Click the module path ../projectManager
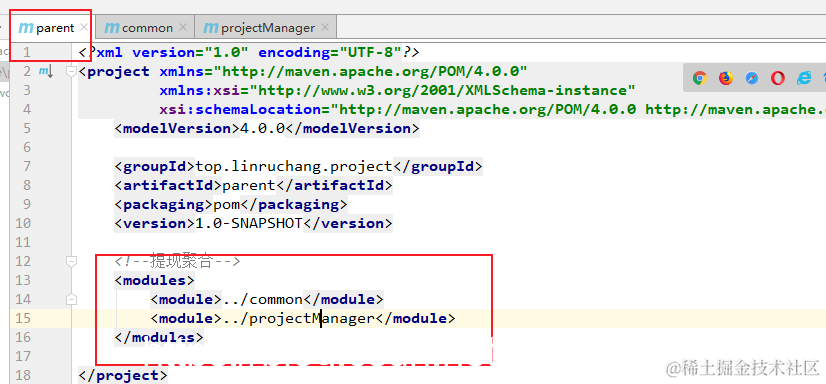Viewport: 826px width, 384px height. pos(298,318)
